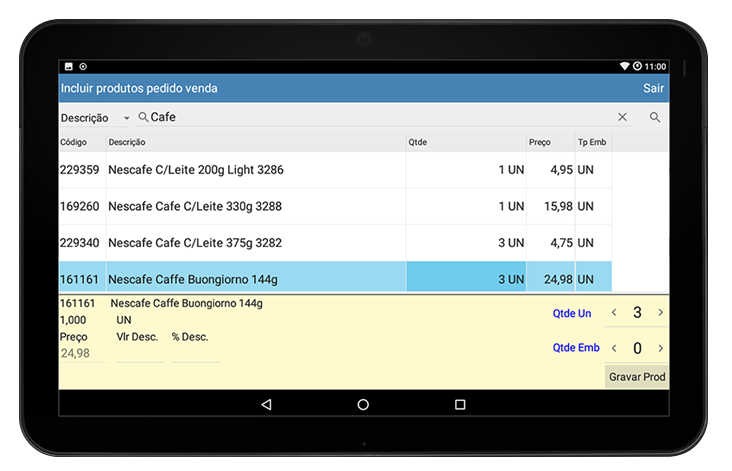Tap the Android home circle icon
The image size is (732, 471).
363,404
